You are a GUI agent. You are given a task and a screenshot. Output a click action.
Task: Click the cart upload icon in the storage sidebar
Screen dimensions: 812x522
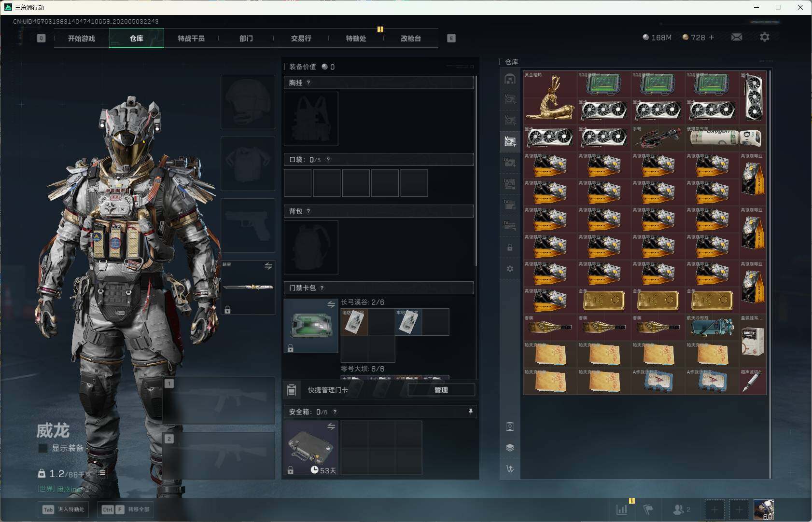pyautogui.click(x=510, y=468)
